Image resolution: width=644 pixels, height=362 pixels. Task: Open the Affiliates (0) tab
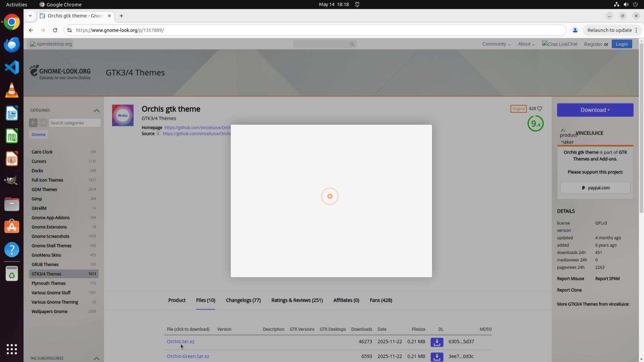pyautogui.click(x=346, y=300)
